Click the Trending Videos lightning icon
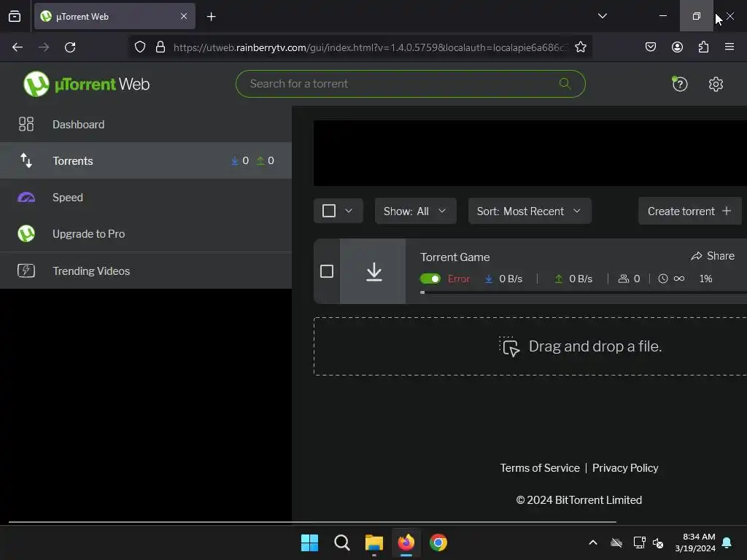 pos(26,271)
